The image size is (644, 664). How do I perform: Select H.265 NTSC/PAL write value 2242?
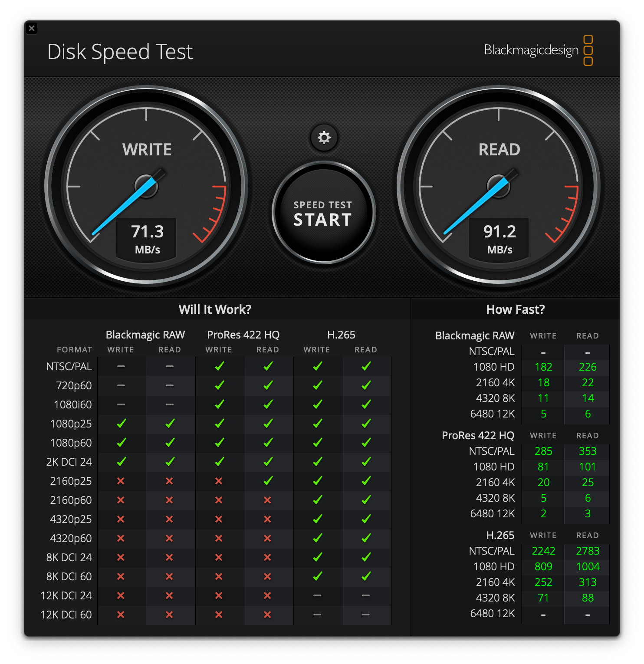pyautogui.click(x=543, y=551)
